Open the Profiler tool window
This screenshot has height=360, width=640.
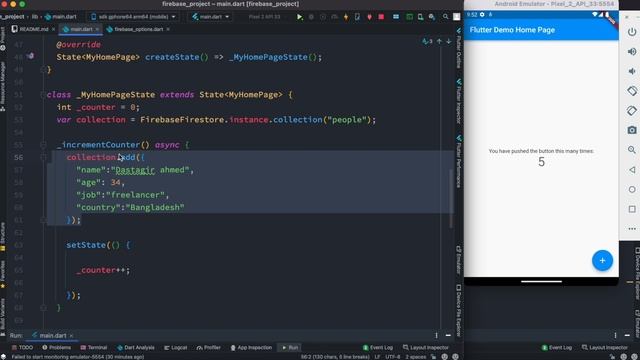coord(209,348)
